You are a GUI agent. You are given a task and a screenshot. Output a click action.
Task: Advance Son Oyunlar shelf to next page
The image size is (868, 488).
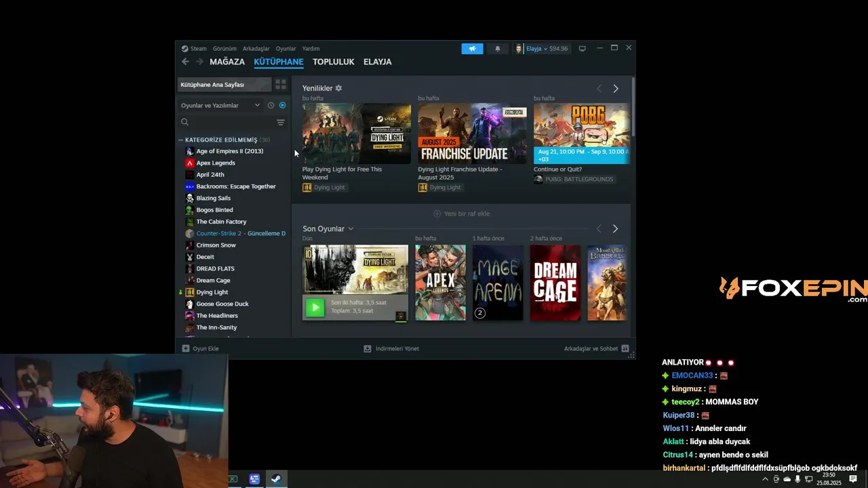point(615,229)
